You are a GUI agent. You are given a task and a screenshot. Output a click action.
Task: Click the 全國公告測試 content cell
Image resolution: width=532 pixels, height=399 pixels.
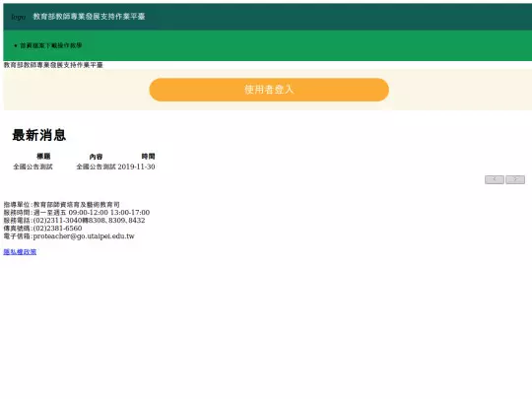[96, 166]
